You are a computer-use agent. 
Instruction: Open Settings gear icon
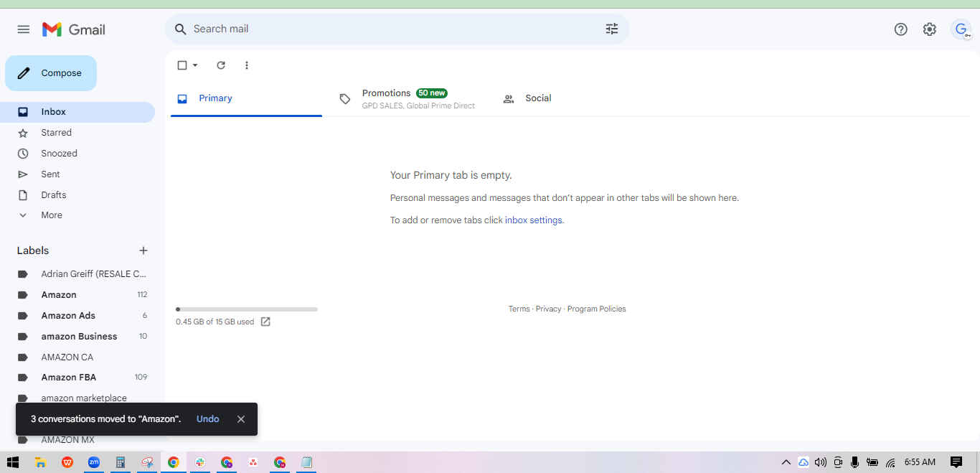click(x=930, y=29)
